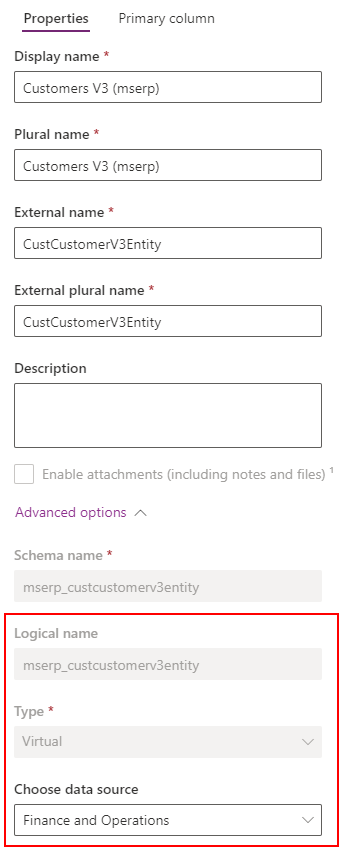Open the Choose data source dropdown
The height and width of the screenshot is (856, 363).
(x=168, y=820)
